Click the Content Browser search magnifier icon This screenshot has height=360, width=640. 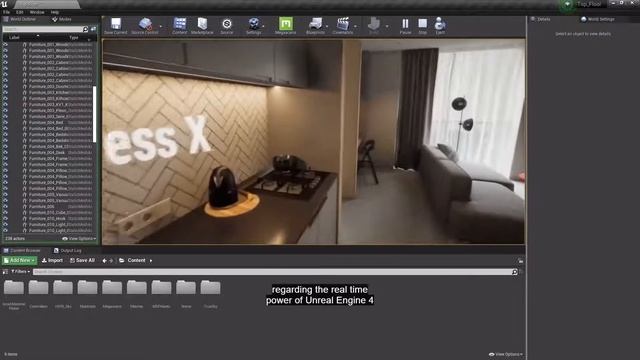coord(515,272)
